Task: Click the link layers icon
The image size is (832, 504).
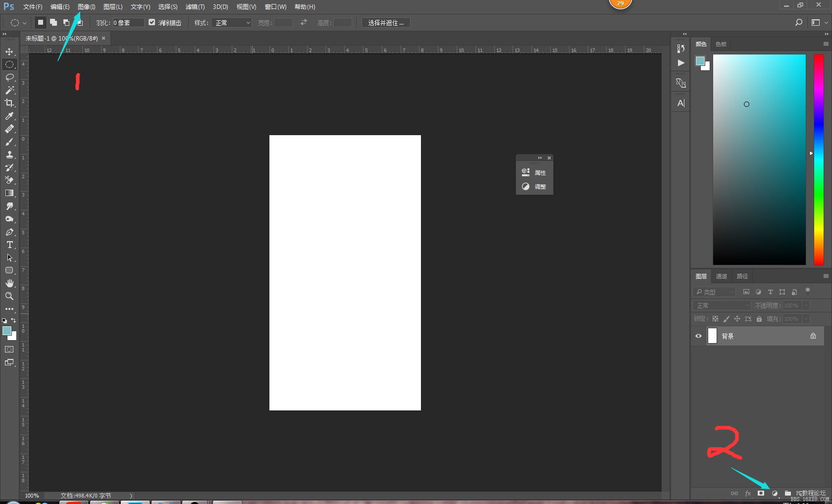Action: [734, 494]
